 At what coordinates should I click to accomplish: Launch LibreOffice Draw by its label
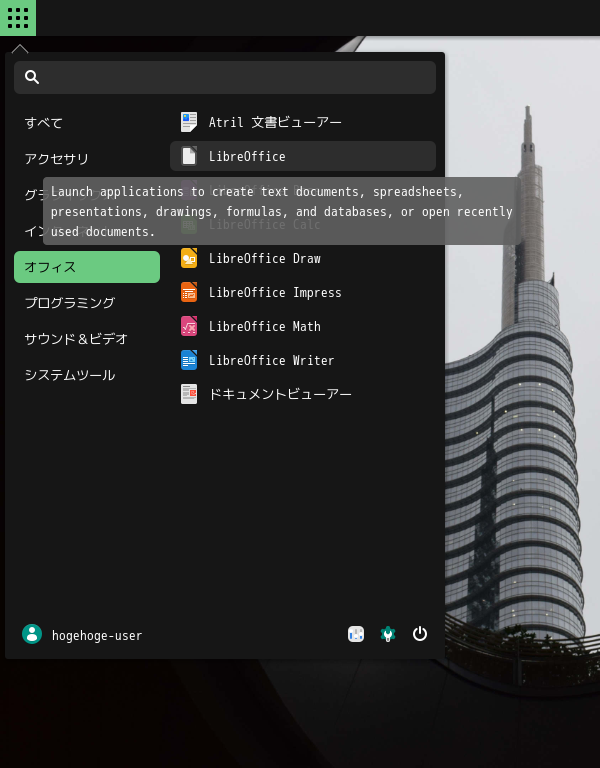coord(264,259)
